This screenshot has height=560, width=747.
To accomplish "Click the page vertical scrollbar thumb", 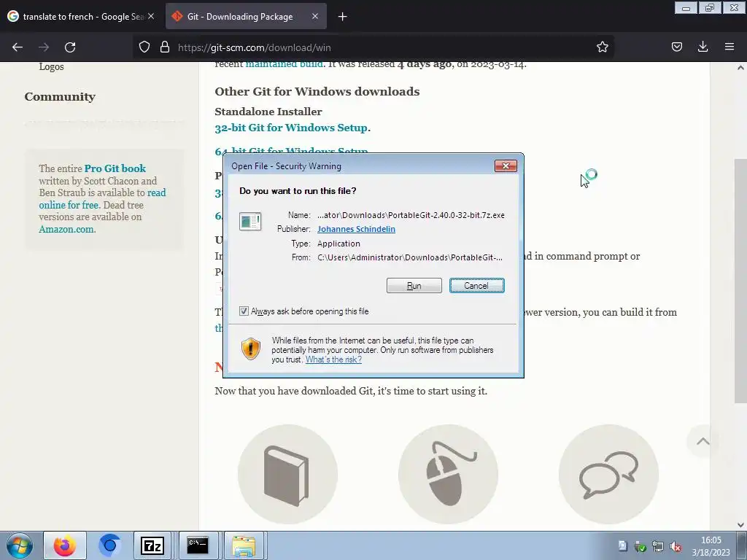I will [x=740, y=281].
